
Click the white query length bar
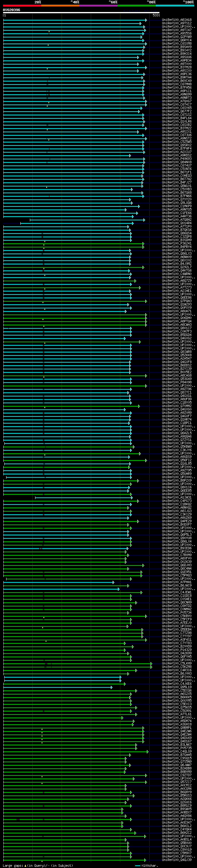(x=81, y=13)
